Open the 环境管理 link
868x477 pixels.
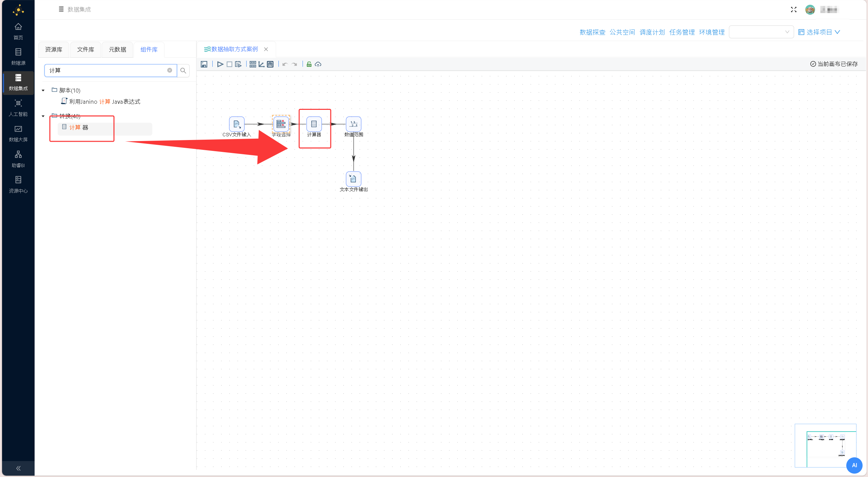coord(712,32)
